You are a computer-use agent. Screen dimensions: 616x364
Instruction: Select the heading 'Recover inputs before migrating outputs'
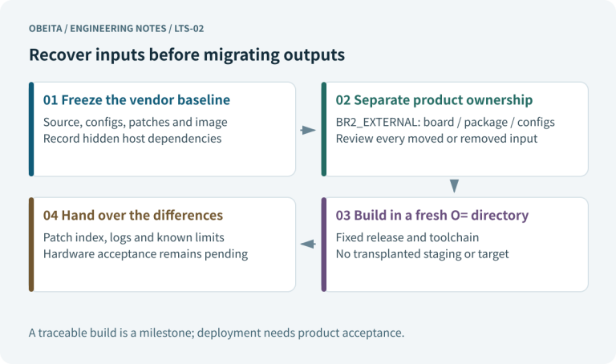coord(187,55)
